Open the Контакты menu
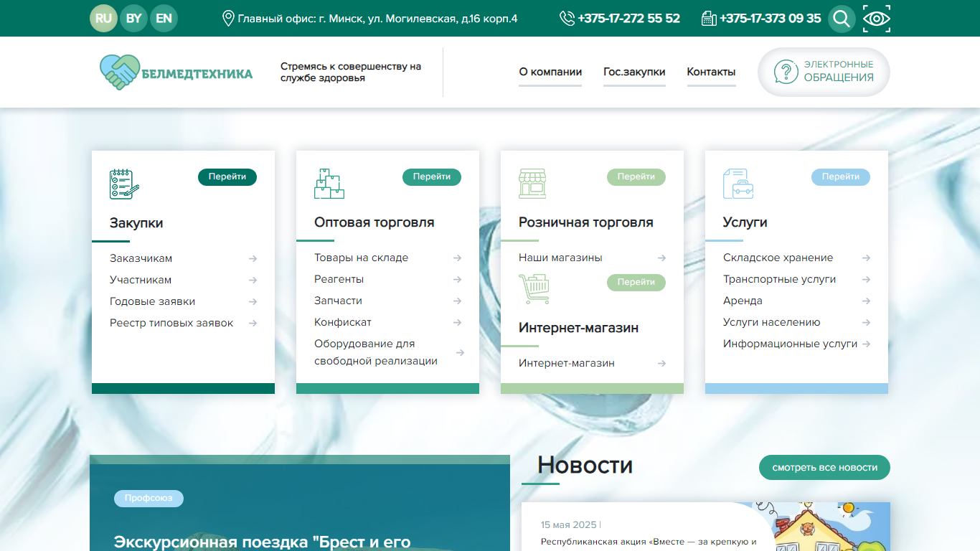980x551 pixels. pos(711,72)
